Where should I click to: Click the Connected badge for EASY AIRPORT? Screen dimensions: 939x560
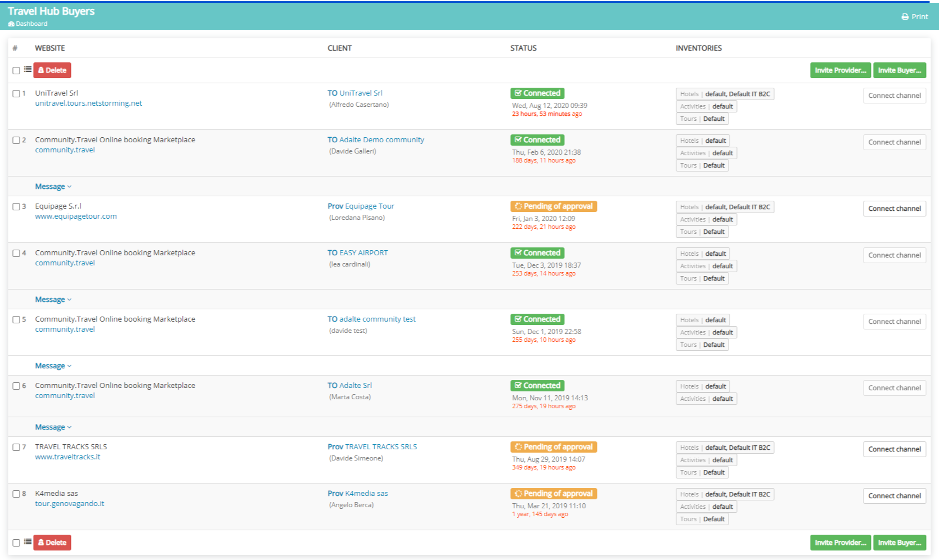pos(537,252)
